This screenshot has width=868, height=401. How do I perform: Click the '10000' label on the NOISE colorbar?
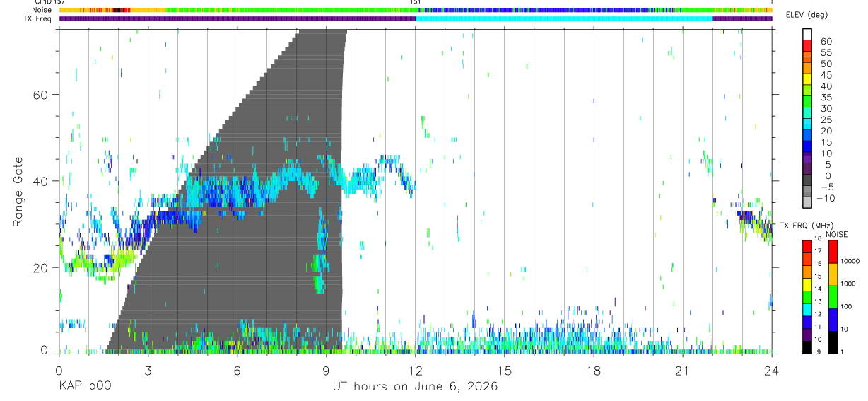point(849,262)
